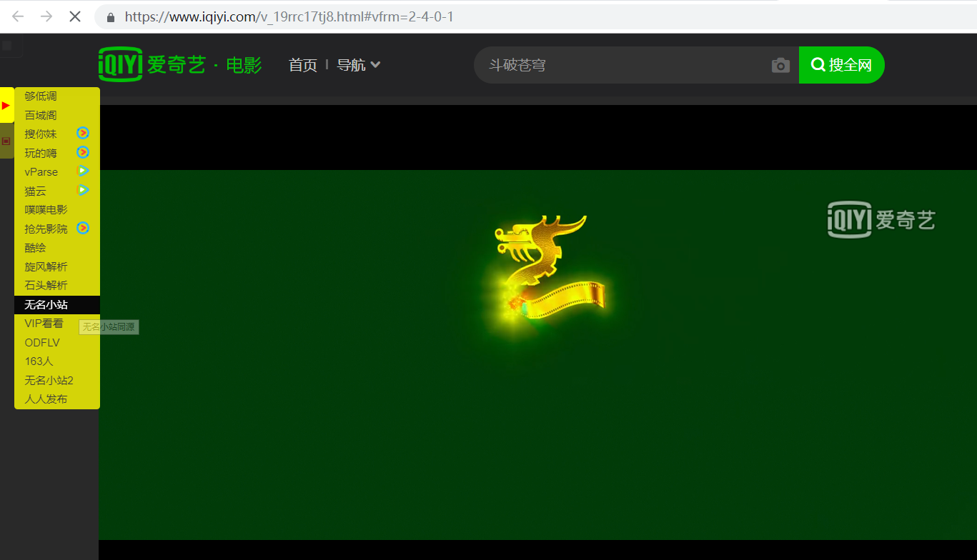Click the red square sidebar tab
The image size is (977, 560).
(x=6, y=141)
